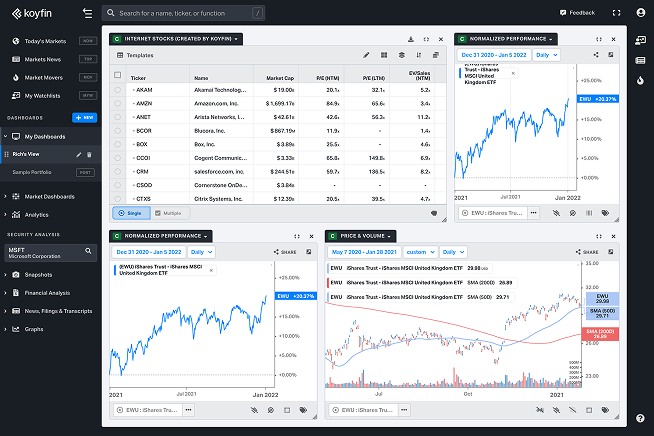Click the download icon in Internet Stocks panel
The height and width of the screenshot is (436, 654).
click(x=411, y=38)
